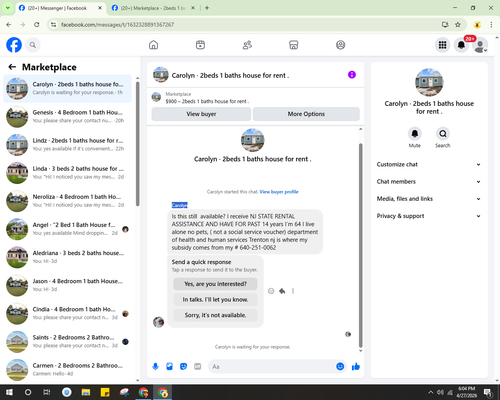
Task: Reply to Carolyn's message with arrow icon
Action: pos(282,291)
